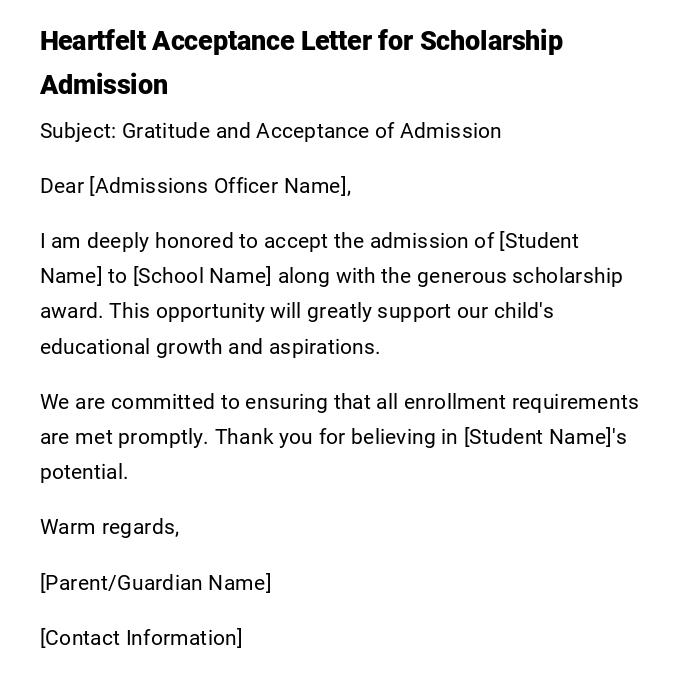Image resolution: width=700 pixels, height=700 pixels.
Task: Select the [Admissions Officer Name] placeholder
Action: click(220, 186)
